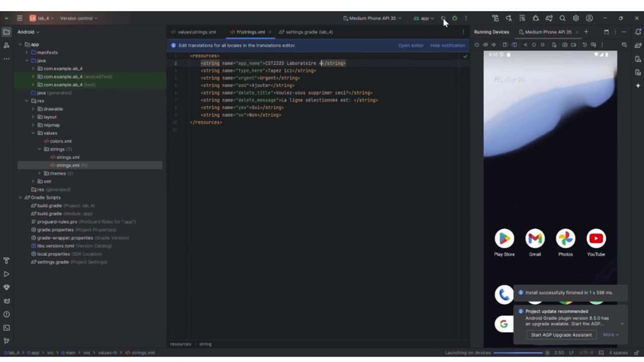644x362 pixels.
Task: Expand the themes folder
Action: [40, 173]
